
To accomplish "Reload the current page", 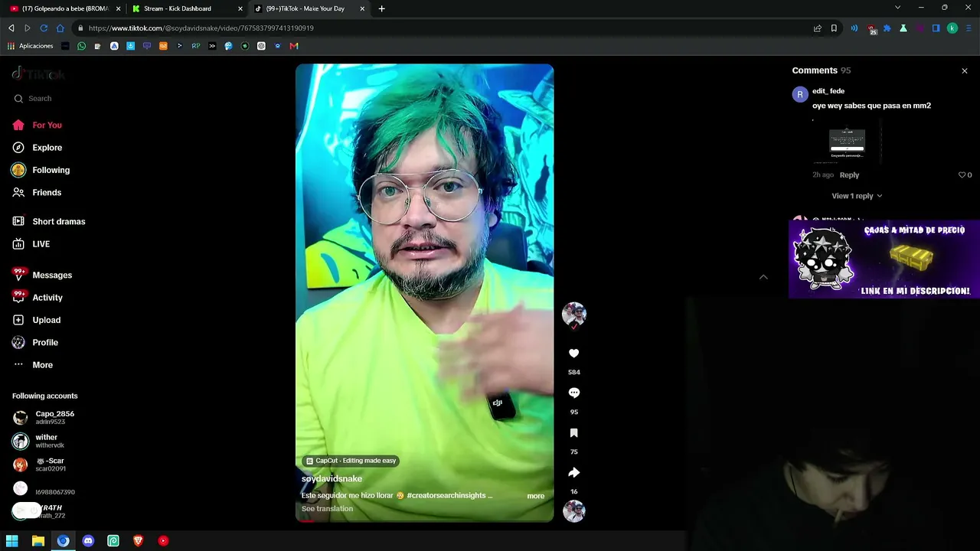I will [44, 28].
